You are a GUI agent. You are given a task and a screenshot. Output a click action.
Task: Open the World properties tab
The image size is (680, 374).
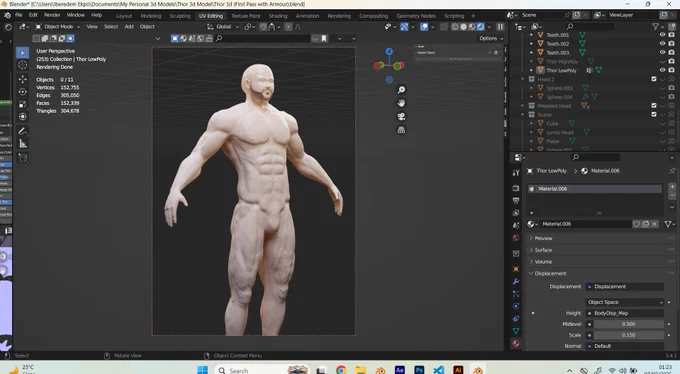[516, 238]
